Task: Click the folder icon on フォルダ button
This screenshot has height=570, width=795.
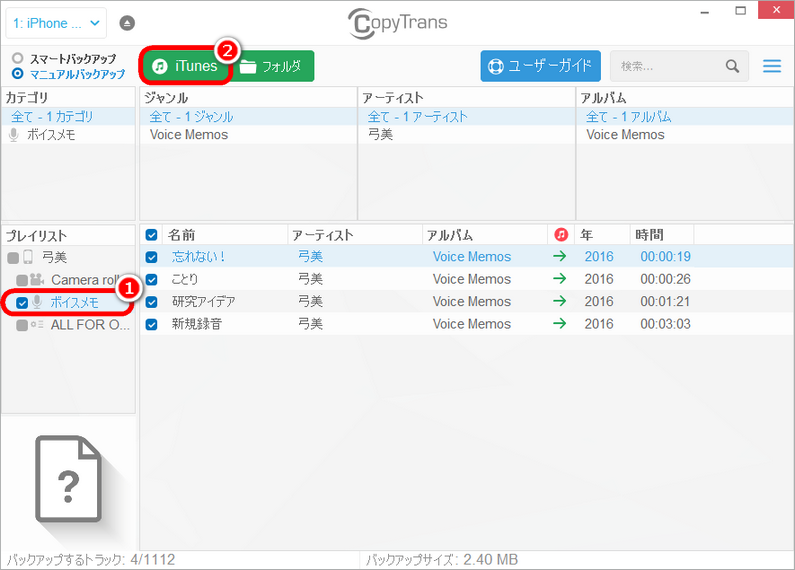Action: click(x=248, y=66)
